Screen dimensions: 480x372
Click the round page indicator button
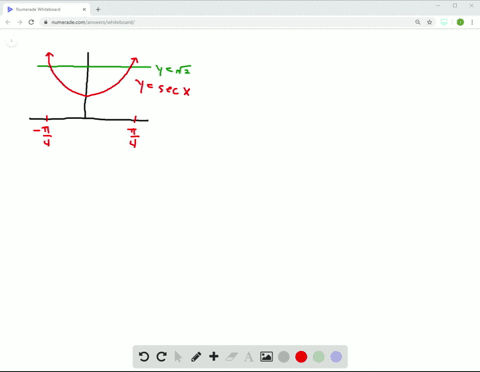pos(12,41)
